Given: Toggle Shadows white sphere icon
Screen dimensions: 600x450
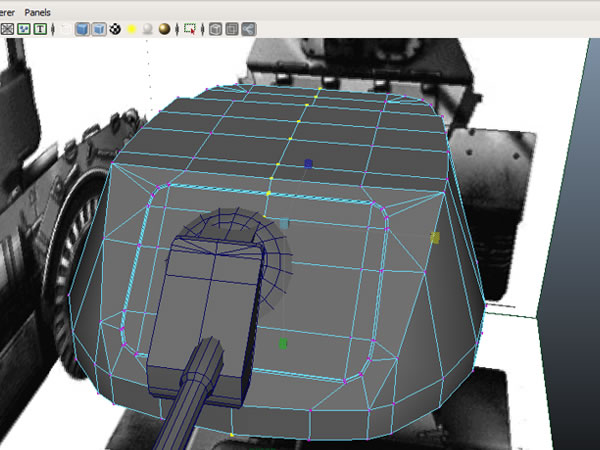Looking at the screenshot, I should point(148,29).
